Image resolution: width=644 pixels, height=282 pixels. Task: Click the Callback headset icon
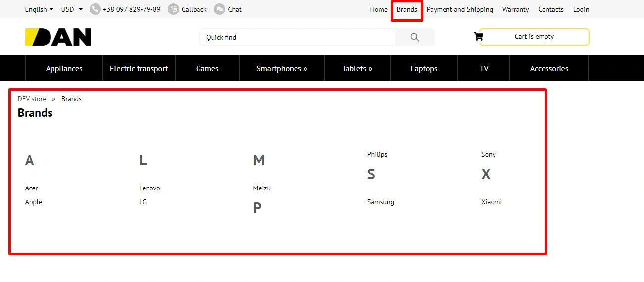coord(173,9)
